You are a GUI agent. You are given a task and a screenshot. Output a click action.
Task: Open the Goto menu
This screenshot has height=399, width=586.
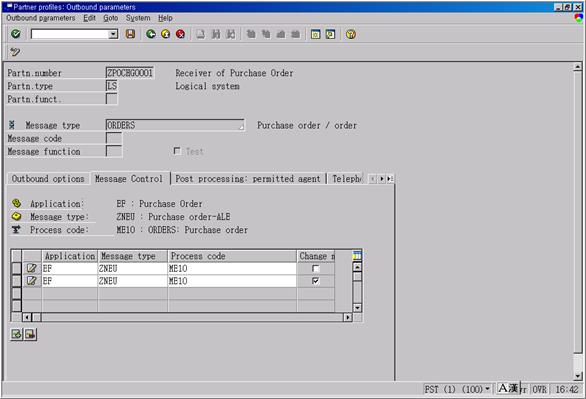coord(111,18)
